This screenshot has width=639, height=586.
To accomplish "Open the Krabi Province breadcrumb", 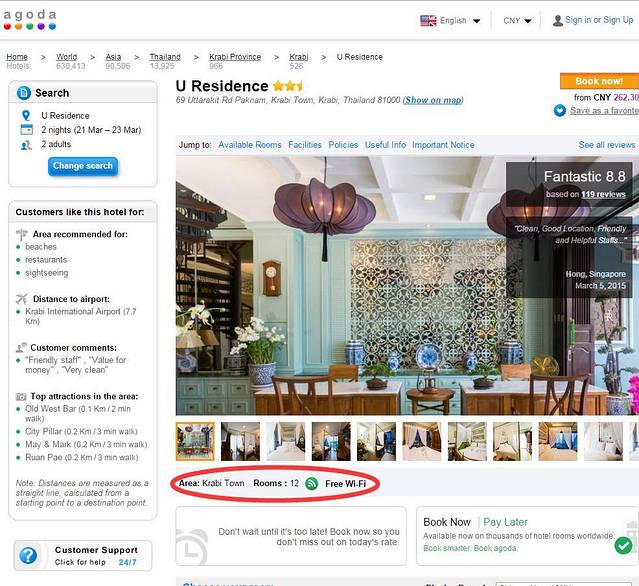I will [235, 57].
